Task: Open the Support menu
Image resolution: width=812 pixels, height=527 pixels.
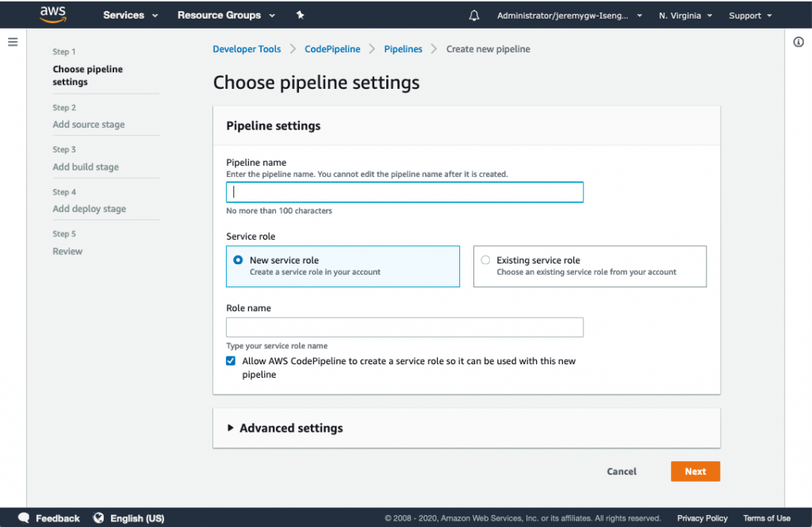Action: click(x=749, y=15)
